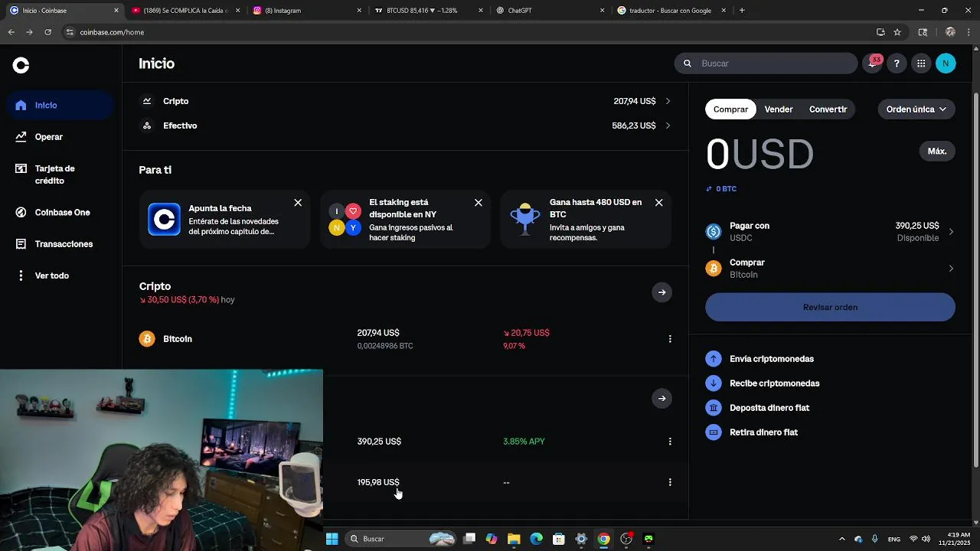Click the arrow button below the Bitcoin row

pos(661,398)
